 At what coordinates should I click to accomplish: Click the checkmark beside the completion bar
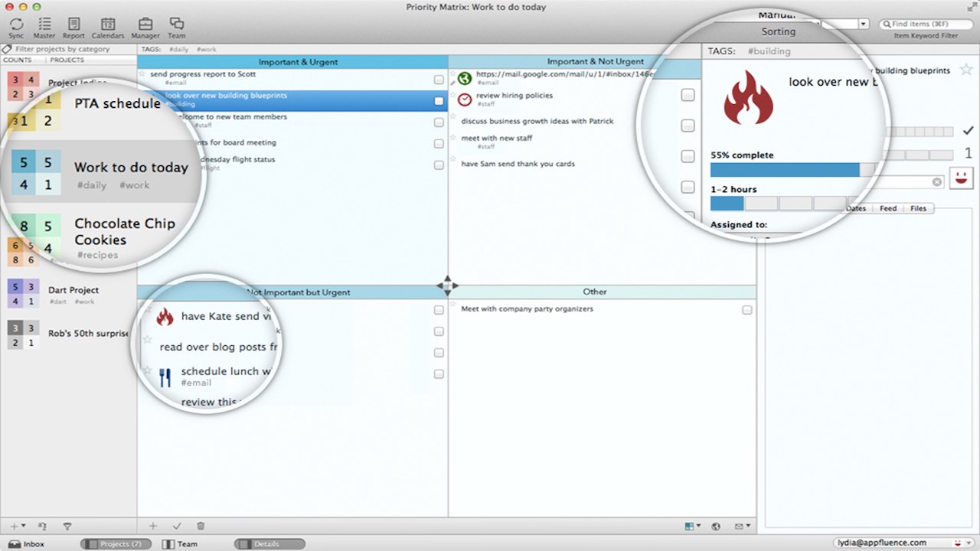pyautogui.click(x=968, y=131)
